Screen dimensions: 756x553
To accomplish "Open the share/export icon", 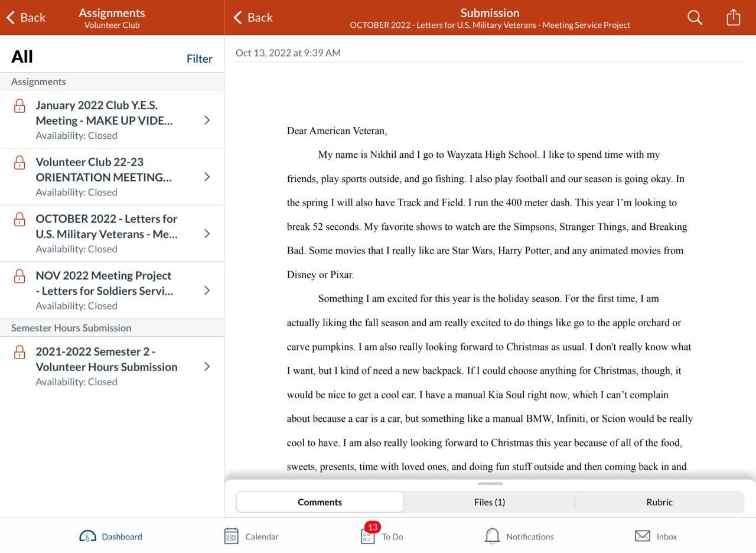I will [x=733, y=17].
